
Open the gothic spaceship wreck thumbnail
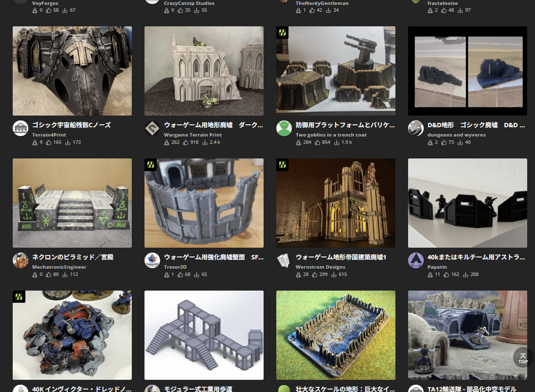click(x=72, y=71)
